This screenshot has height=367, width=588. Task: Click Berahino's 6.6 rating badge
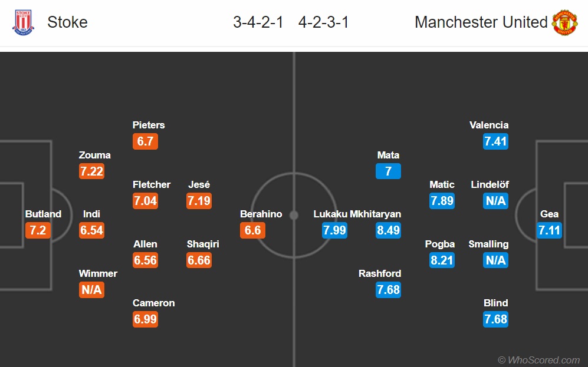pyautogui.click(x=253, y=230)
